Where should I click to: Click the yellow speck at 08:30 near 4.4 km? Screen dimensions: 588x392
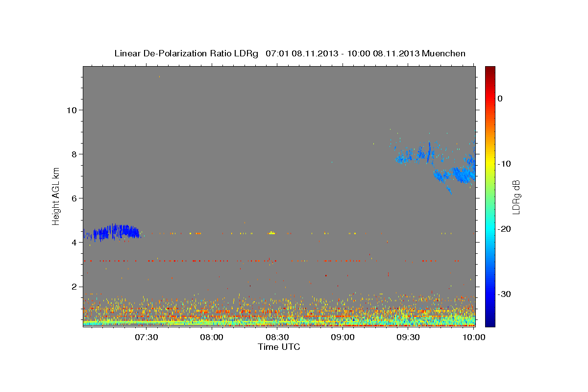point(272,233)
